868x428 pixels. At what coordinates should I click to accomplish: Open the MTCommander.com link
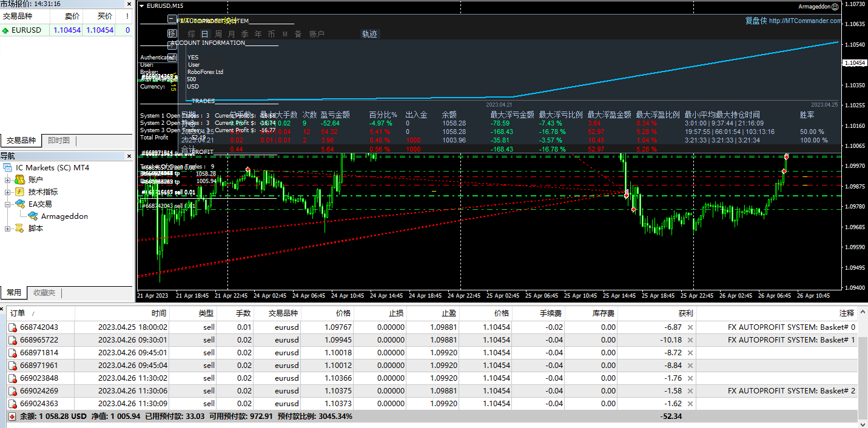click(x=805, y=21)
